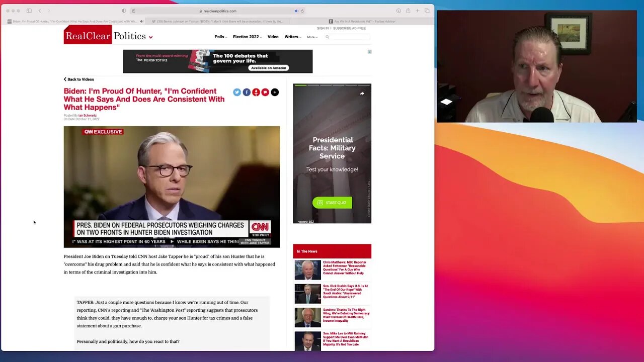Click the site search magnifier icon

click(x=327, y=37)
